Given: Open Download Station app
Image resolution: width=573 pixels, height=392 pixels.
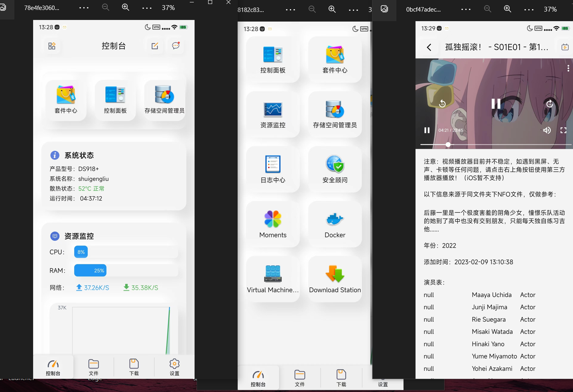Looking at the screenshot, I should 335,279.
